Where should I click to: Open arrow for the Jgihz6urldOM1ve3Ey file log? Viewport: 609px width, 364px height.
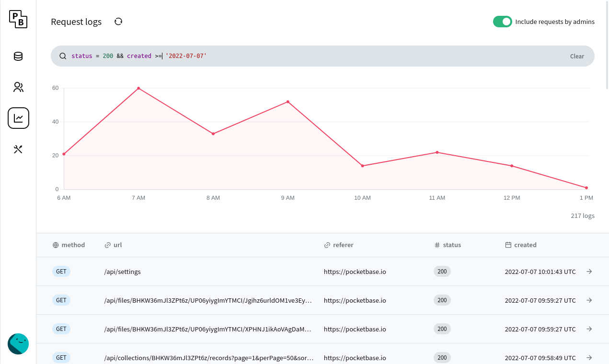click(589, 300)
